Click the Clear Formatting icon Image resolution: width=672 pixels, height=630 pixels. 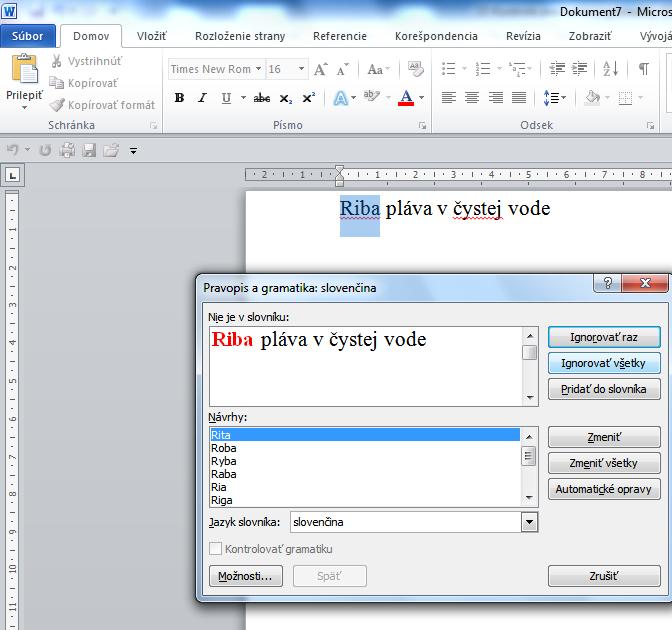click(415, 69)
